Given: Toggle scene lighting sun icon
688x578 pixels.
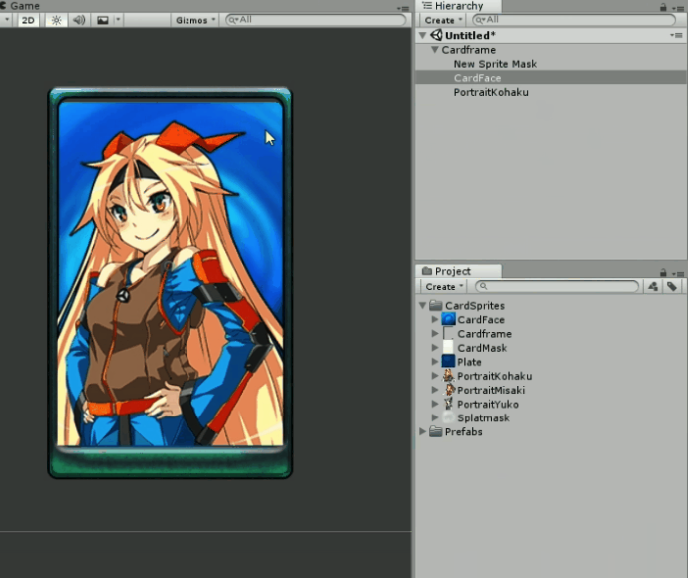Looking at the screenshot, I should coord(57,20).
